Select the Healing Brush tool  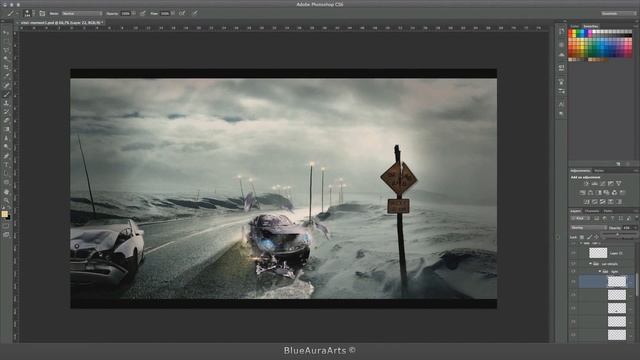[6, 85]
